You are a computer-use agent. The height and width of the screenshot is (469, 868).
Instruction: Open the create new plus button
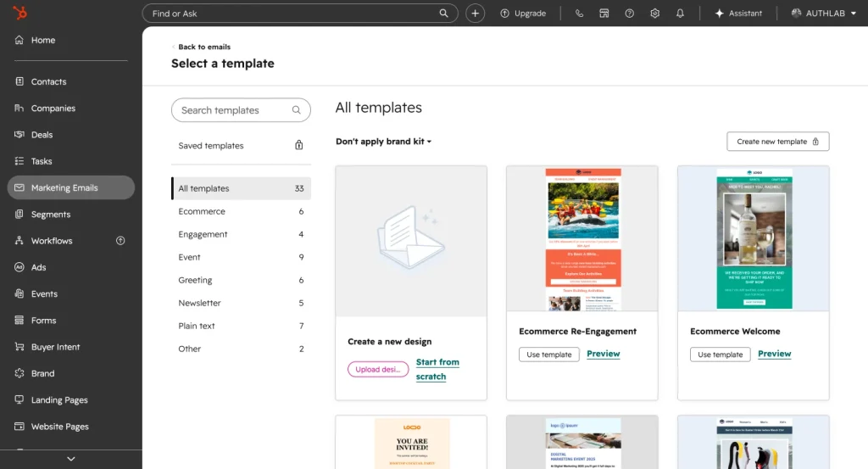(475, 14)
